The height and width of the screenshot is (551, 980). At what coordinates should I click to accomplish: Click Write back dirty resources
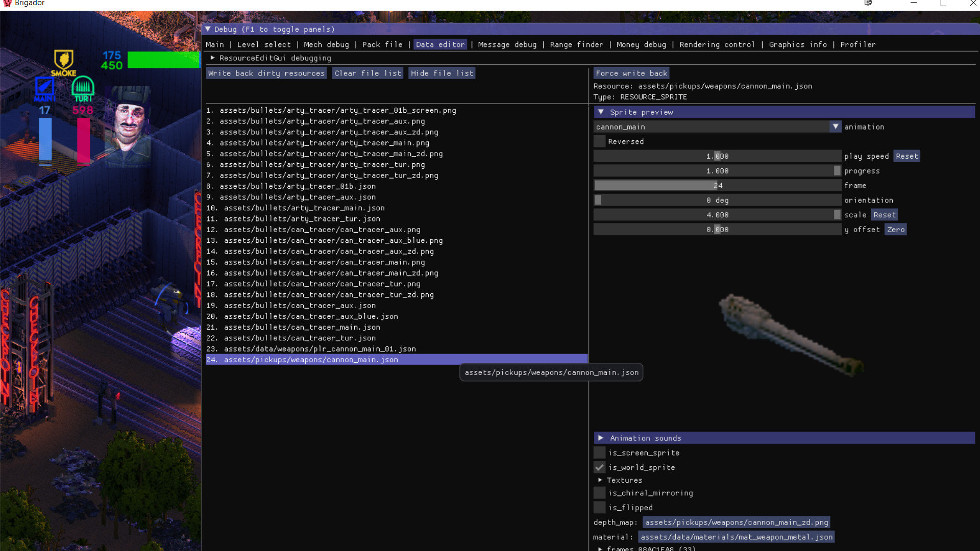[265, 73]
